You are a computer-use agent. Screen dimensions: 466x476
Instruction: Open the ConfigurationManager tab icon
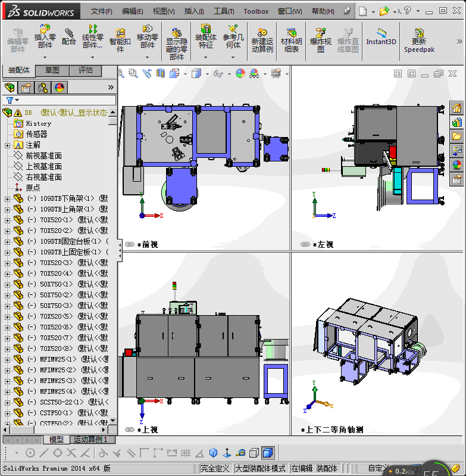(43, 88)
